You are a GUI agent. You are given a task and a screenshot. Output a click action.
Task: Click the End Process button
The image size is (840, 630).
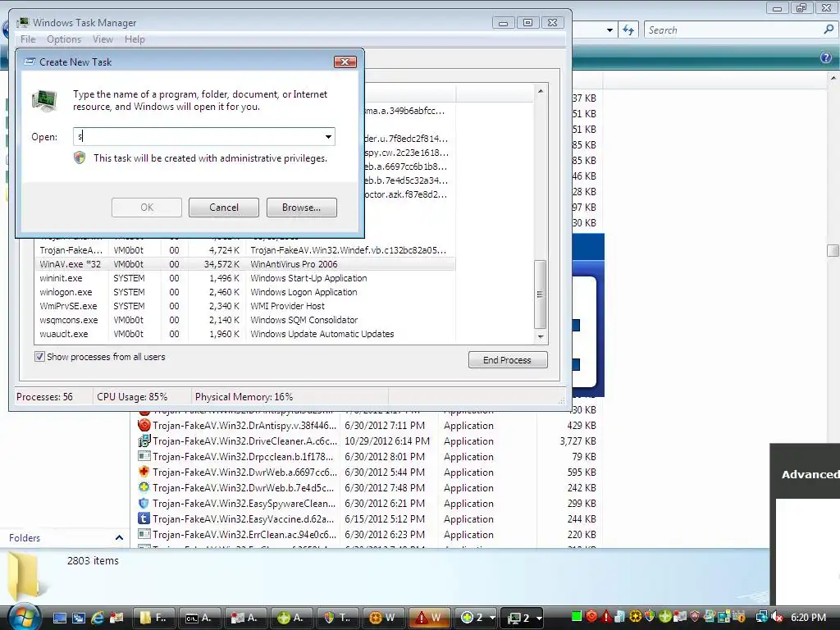coord(507,360)
